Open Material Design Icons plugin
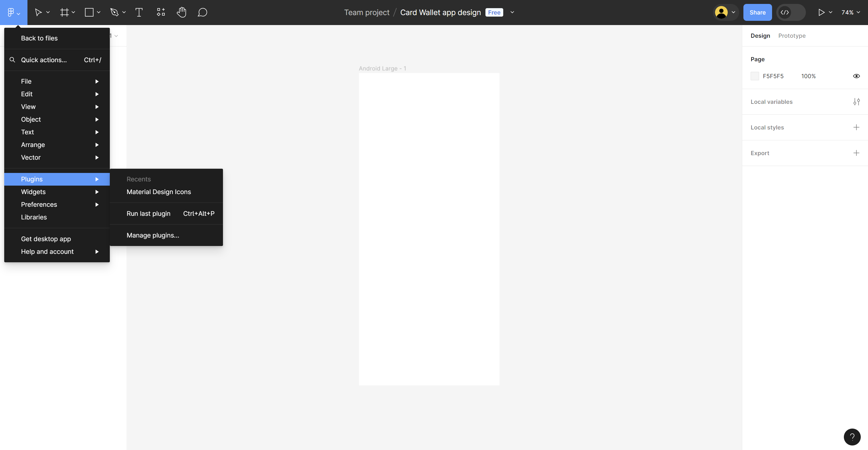Screen dimensions: 868x450 coord(158,192)
